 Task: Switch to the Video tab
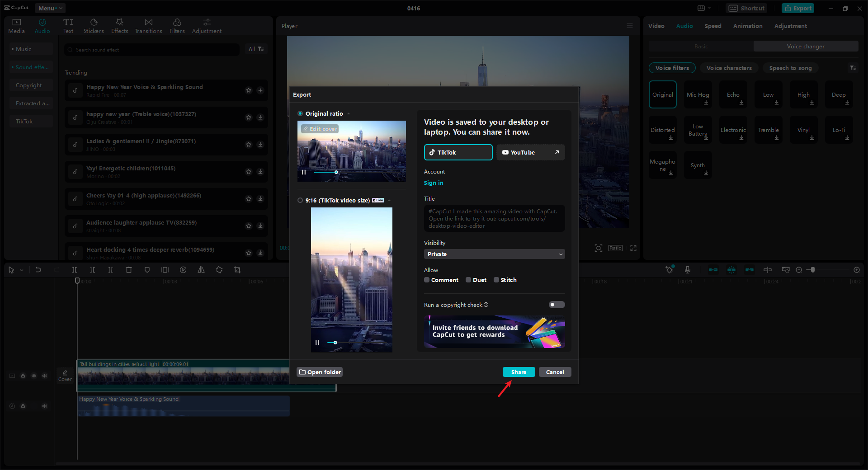coord(656,26)
